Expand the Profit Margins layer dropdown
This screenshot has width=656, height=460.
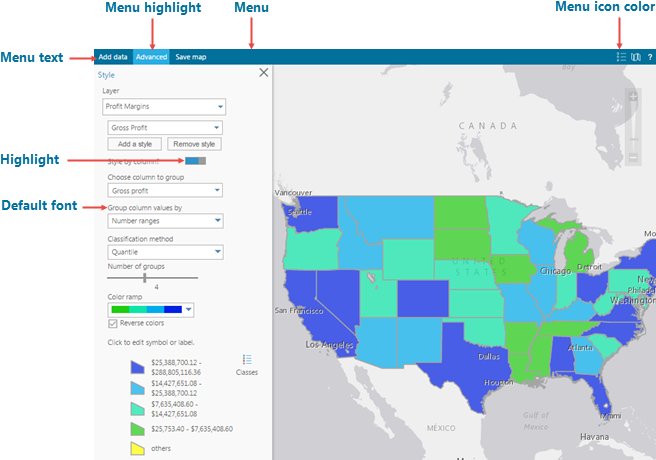coord(164,106)
